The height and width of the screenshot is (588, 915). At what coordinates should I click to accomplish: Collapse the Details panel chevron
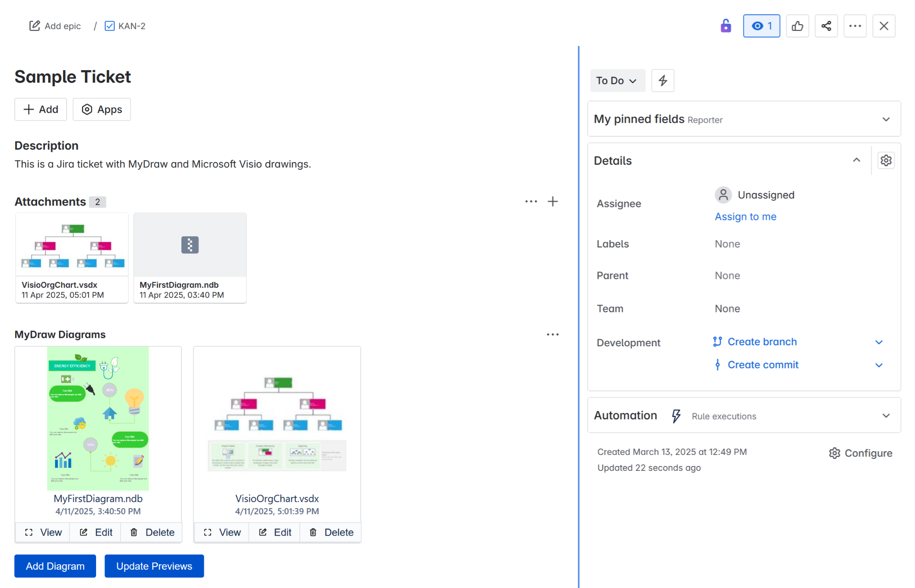(x=856, y=160)
